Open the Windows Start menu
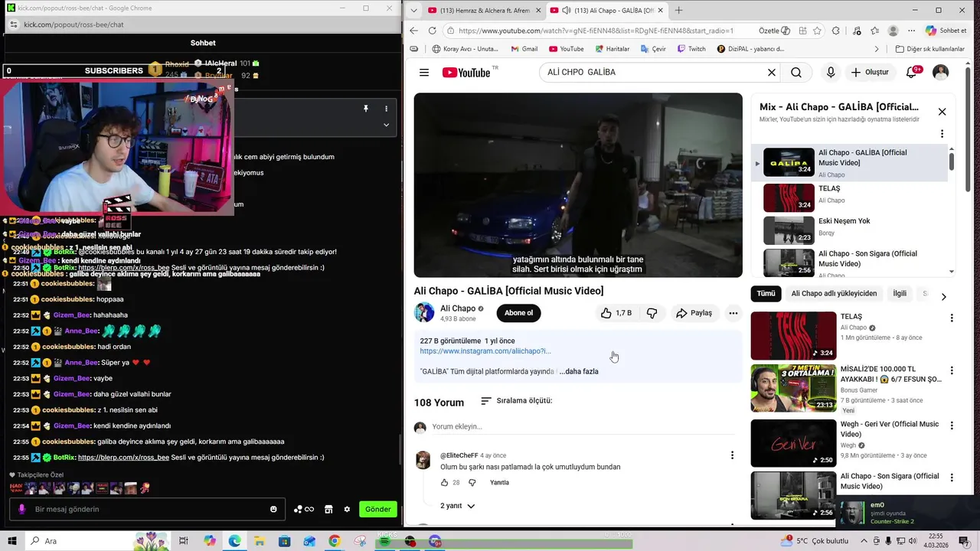The image size is (980, 551). [x=12, y=541]
